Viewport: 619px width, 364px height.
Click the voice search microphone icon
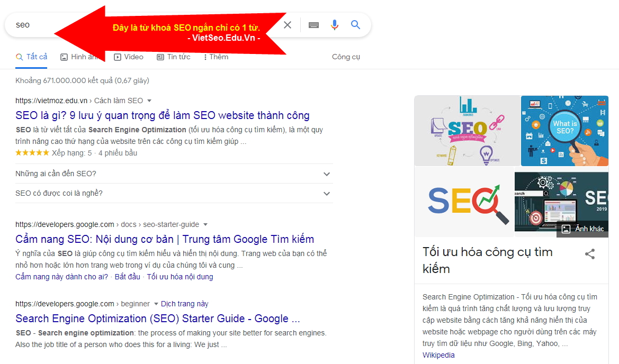point(334,24)
